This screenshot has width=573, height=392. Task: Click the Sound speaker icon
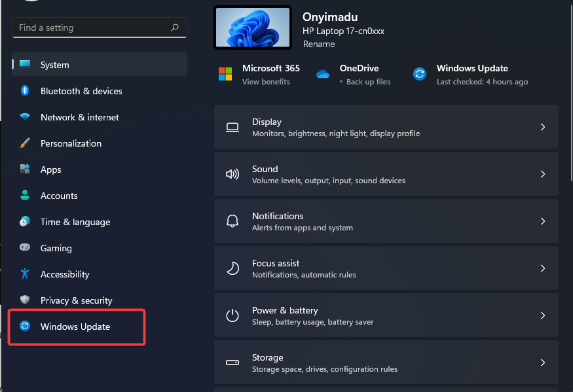[232, 174]
